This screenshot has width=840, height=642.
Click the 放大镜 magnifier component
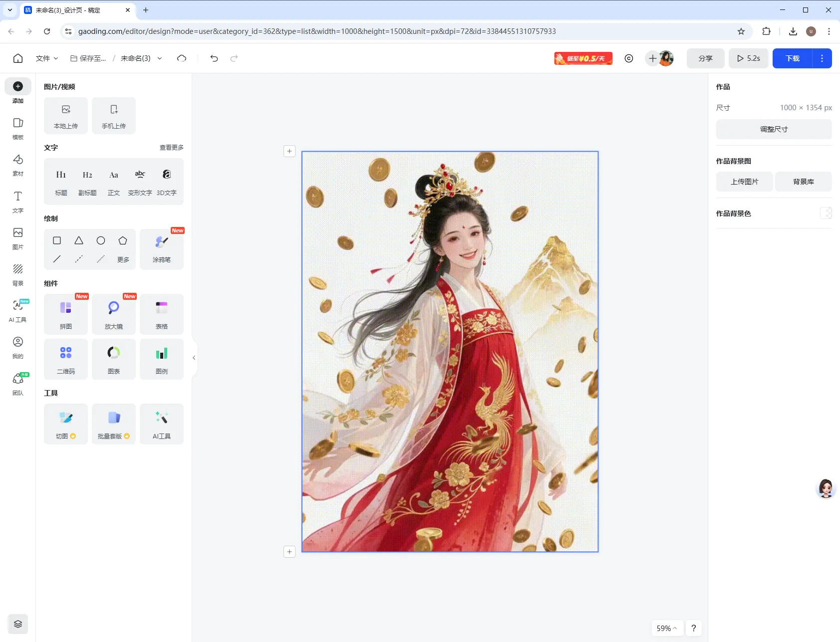point(114,314)
